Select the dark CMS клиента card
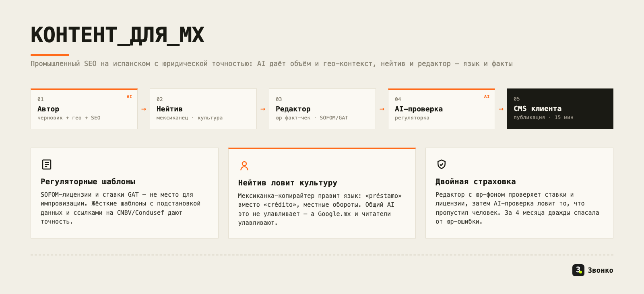Image resolution: width=644 pixels, height=294 pixels. (560, 109)
